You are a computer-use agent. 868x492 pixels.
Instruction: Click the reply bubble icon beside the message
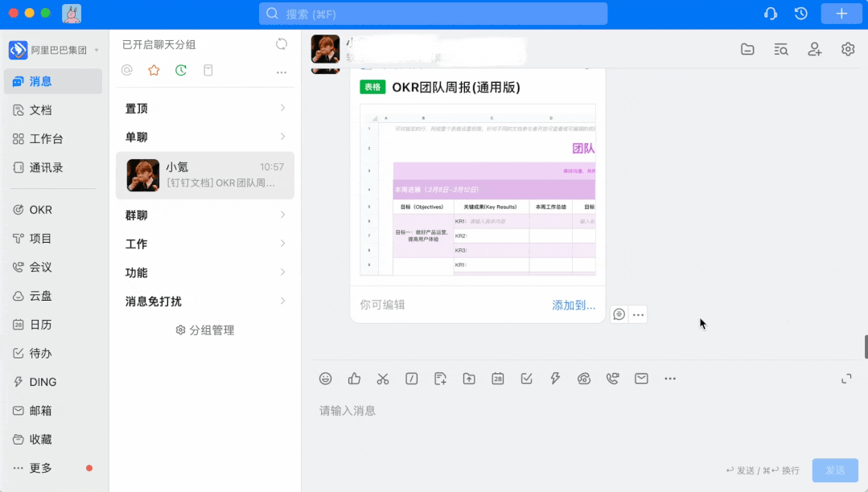pyautogui.click(x=619, y=314)
